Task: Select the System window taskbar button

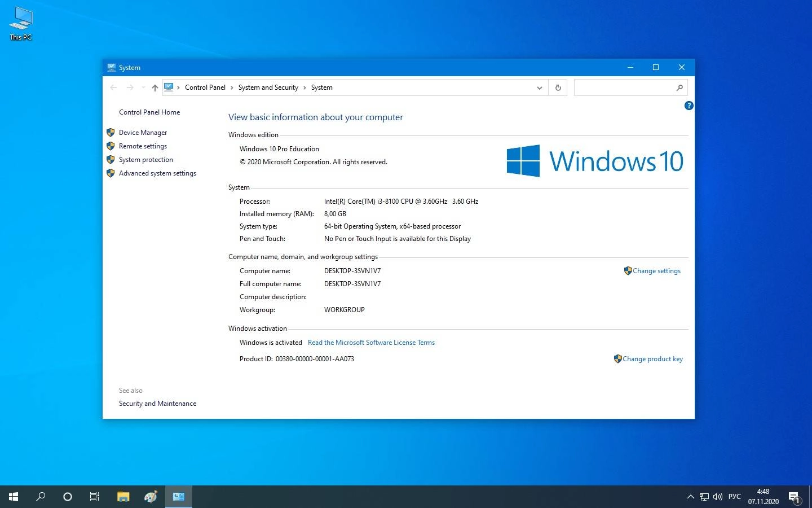Action: pyautogui.click(x=179, y=497)
